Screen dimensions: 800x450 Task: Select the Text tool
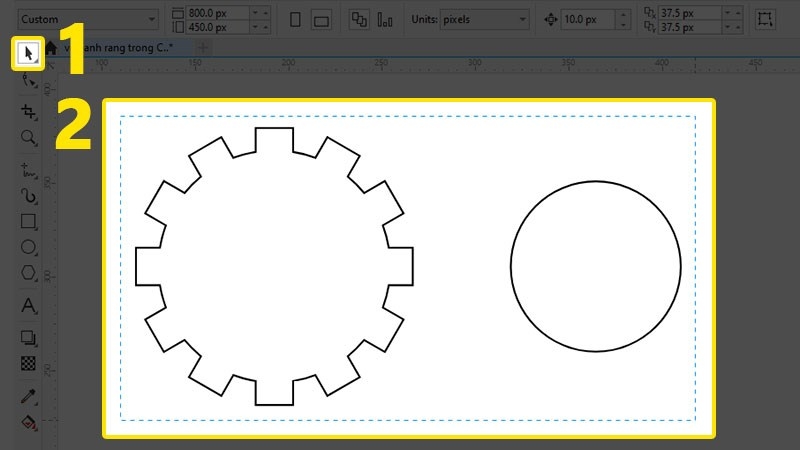click(x=29, y=305)
